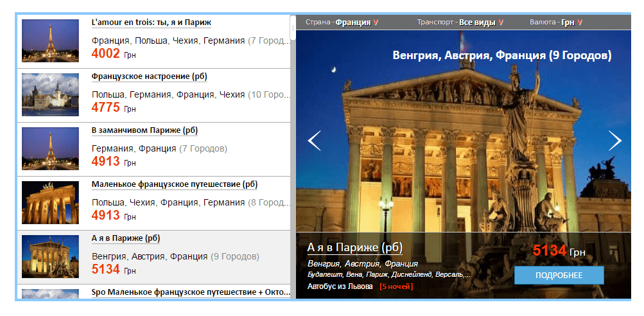Click Будапешт, Вена, Париж, Диснейленд cities text
The width and height of the screenshot is (644, 316).
pos(389,274)
